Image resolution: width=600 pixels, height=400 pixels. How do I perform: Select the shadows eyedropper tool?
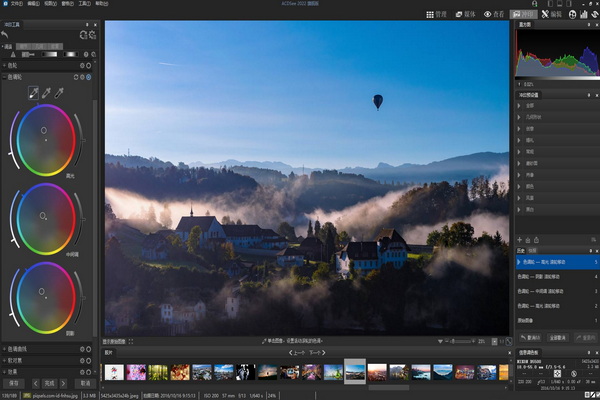point(59,92)
